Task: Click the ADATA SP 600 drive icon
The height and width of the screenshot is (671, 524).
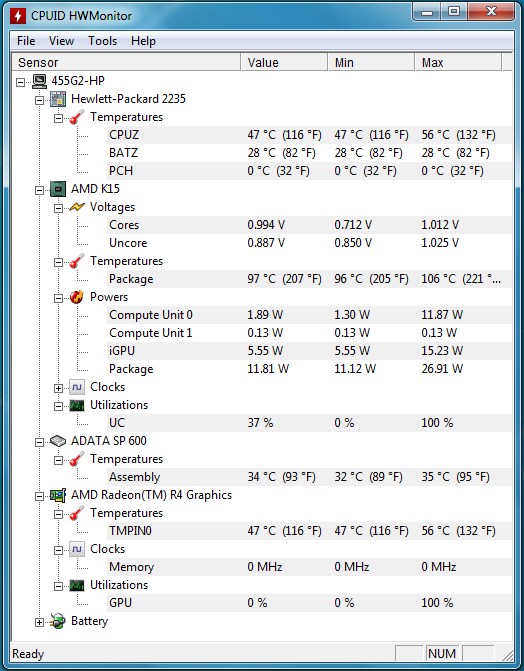Action: tap(58, 441)
